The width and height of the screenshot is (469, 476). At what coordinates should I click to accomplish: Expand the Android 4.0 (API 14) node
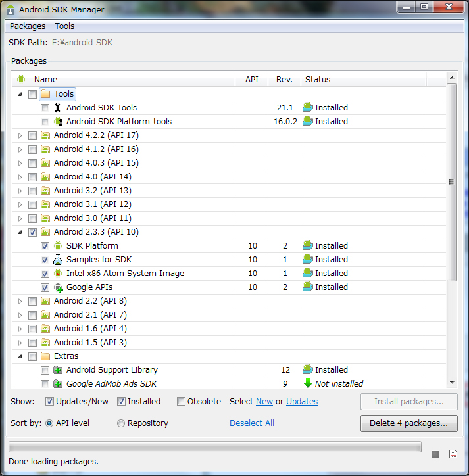click(x=20, y=177)
